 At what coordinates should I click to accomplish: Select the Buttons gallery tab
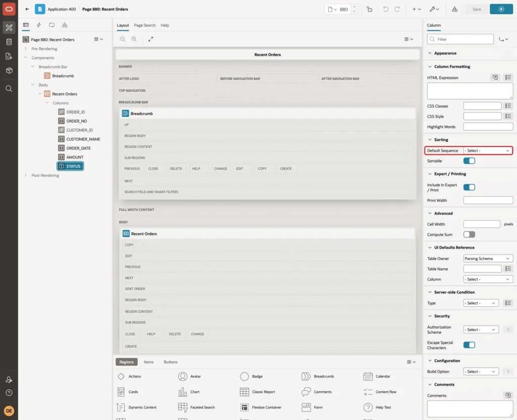pos(171,362)
